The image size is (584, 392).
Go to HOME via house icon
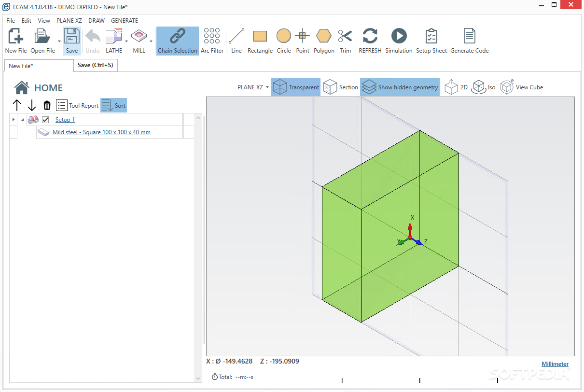[21, 87]
